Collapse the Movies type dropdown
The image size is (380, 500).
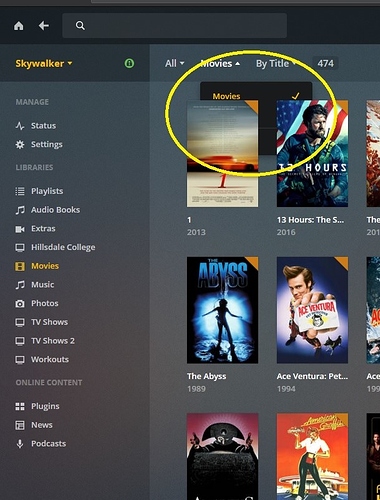[x=220, y=63]
